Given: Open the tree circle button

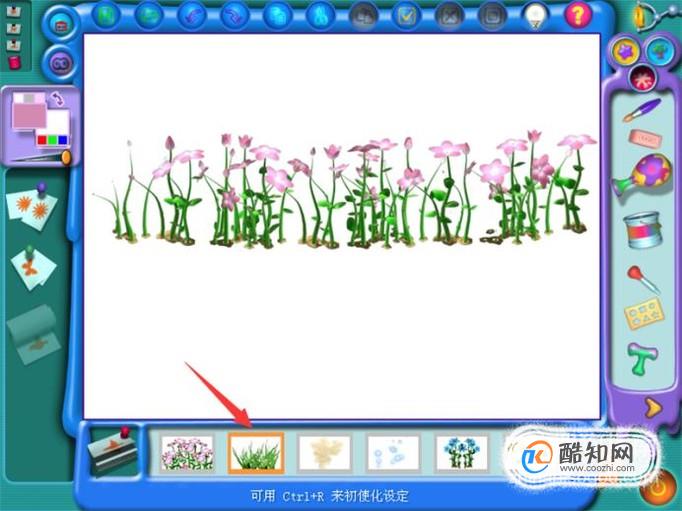Looking at the screenshot, I should (660, 51).
